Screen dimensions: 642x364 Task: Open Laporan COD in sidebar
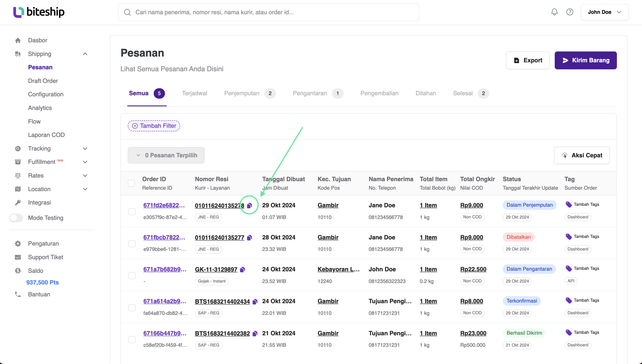[46, 135]
